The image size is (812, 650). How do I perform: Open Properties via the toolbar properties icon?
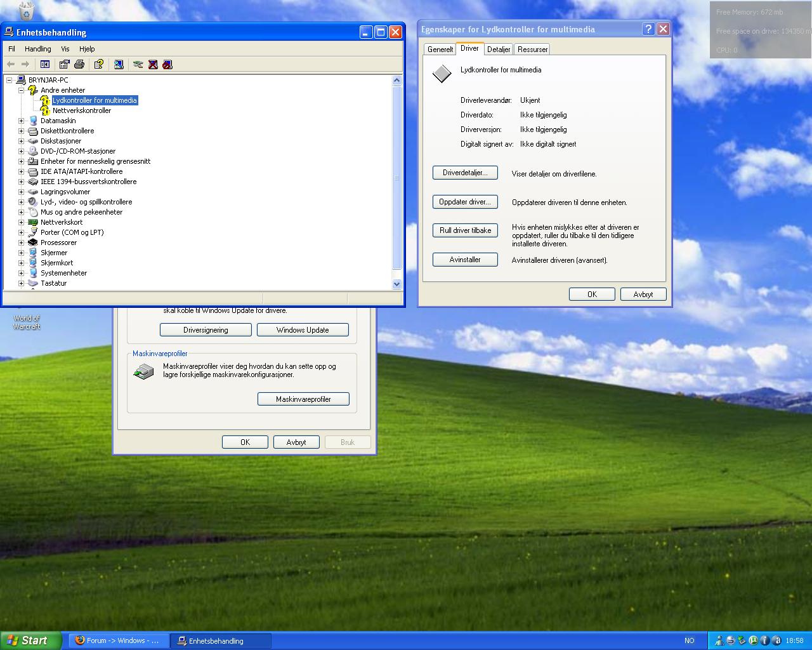tap(64, 64)
